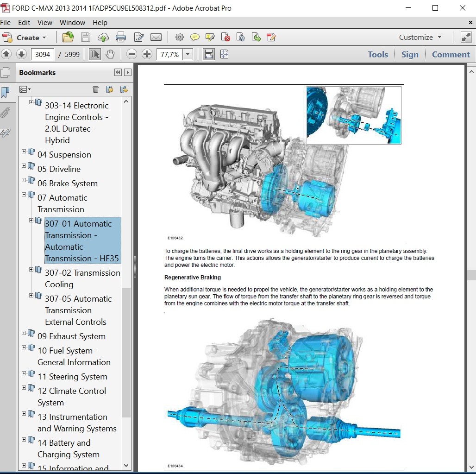Click the zoom percentage field 77,7%

(169, 54)
